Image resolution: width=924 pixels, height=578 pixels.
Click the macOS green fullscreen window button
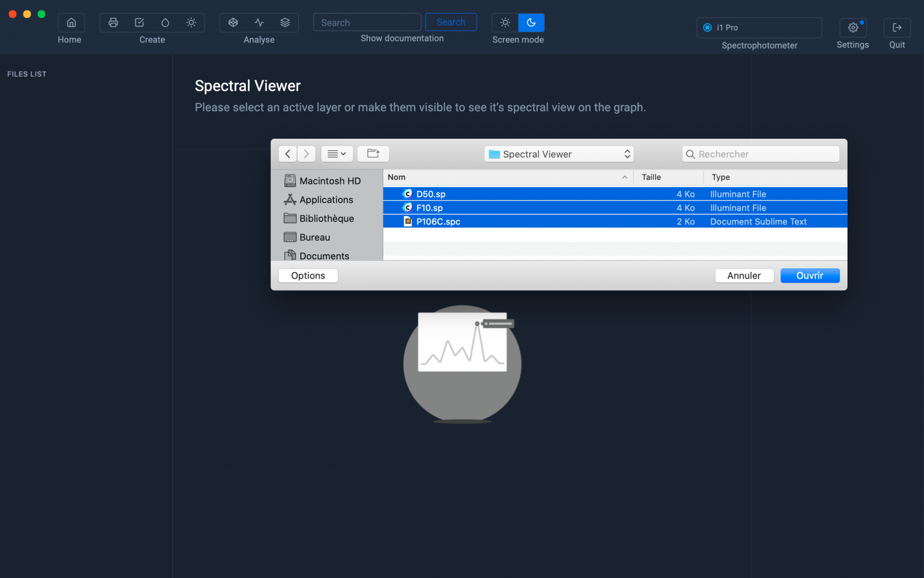tap(41, 14)
